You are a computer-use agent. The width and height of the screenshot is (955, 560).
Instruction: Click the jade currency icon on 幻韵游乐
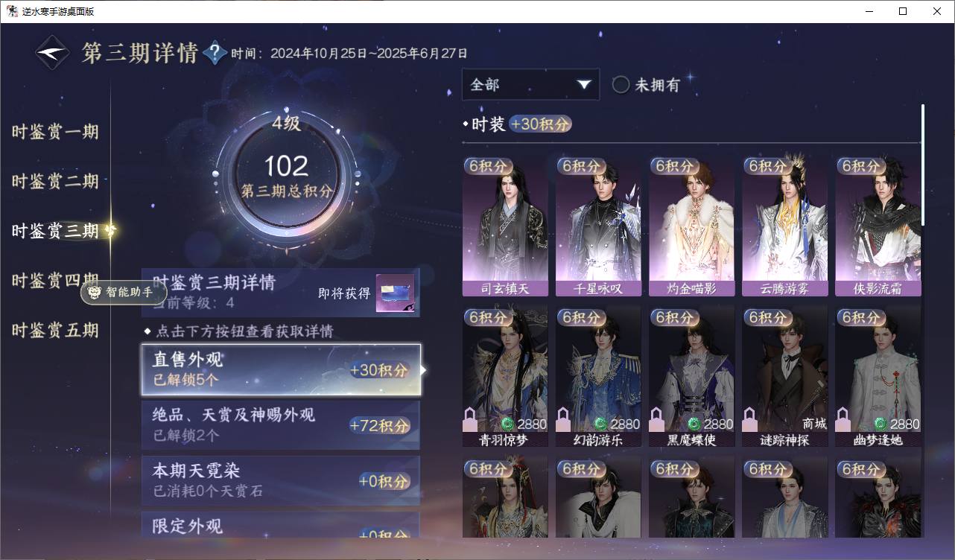600,424
